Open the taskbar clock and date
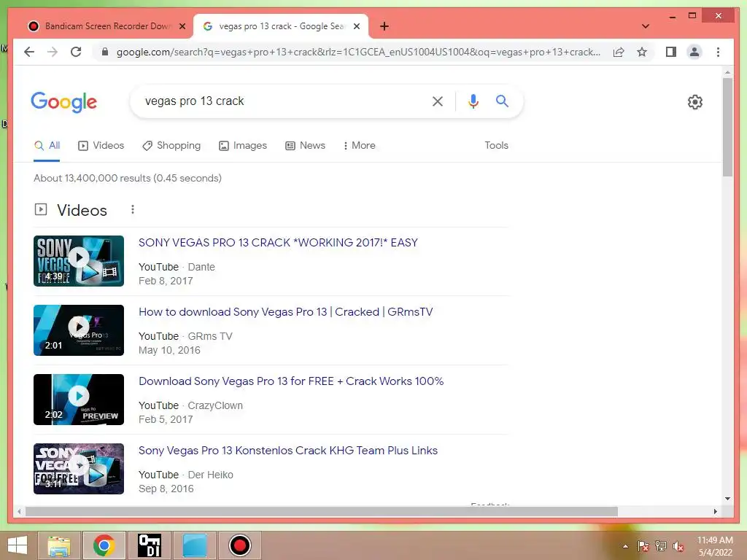Viewport: 747px width, 560px height. (715, 546)
